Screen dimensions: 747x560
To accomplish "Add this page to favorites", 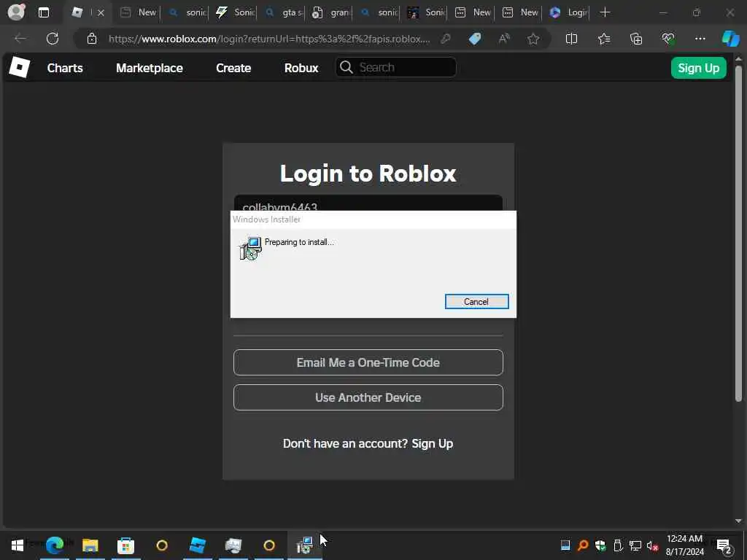I will [x=533, y=39].
